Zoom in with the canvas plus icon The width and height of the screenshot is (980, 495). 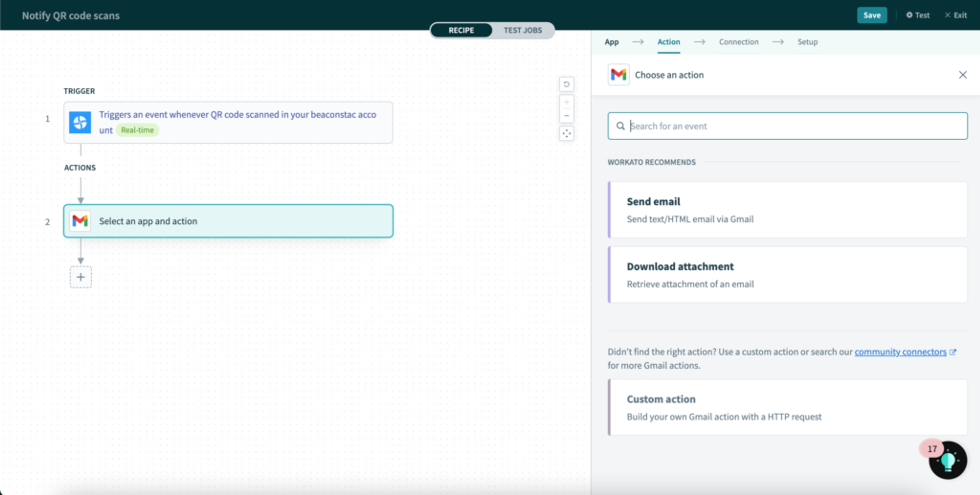566,102
